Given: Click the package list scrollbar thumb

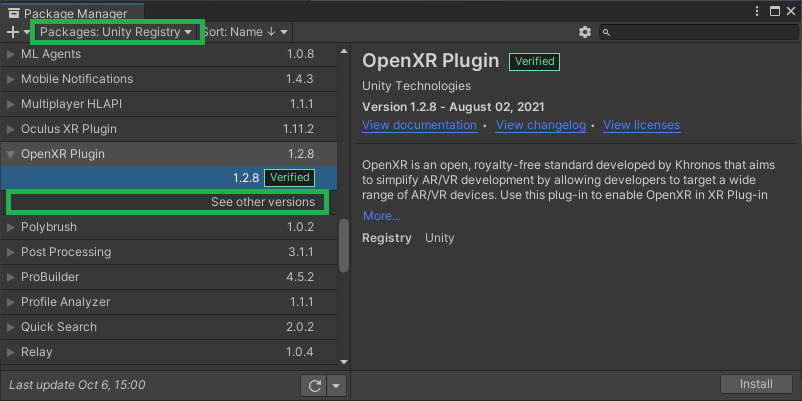Looking at the screenshot, I should coord(344,246).
